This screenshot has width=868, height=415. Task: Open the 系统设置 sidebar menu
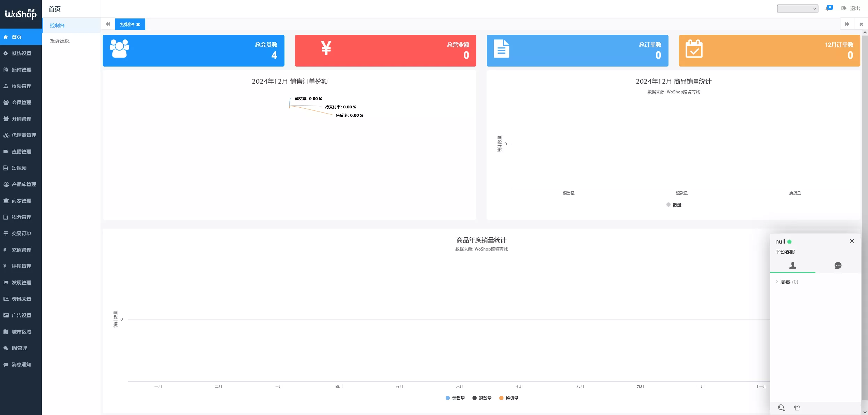click(x=21, y=53)
